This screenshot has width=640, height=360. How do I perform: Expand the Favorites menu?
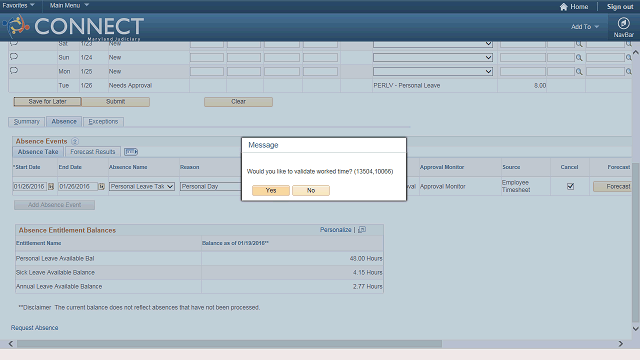point(18,5)
